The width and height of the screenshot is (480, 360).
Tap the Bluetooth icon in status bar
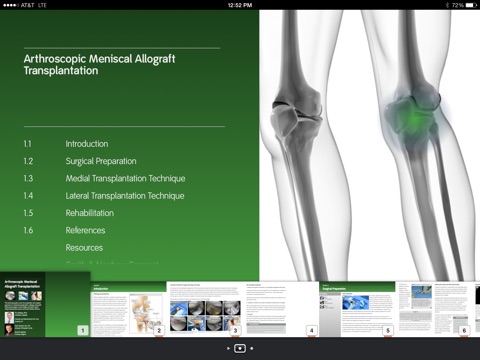pyautogui.click(x=447, y=5)
